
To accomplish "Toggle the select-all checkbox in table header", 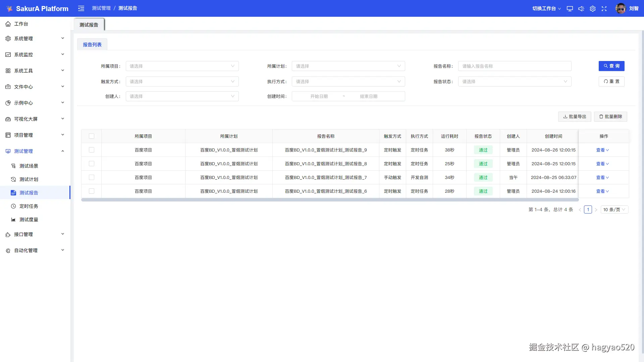I will (x=92, y=136).
